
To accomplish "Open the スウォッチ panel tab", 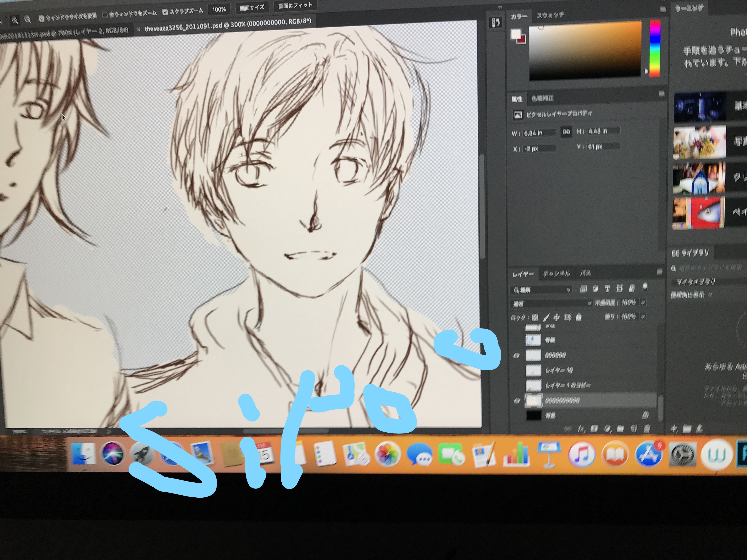I will [550, 15].
